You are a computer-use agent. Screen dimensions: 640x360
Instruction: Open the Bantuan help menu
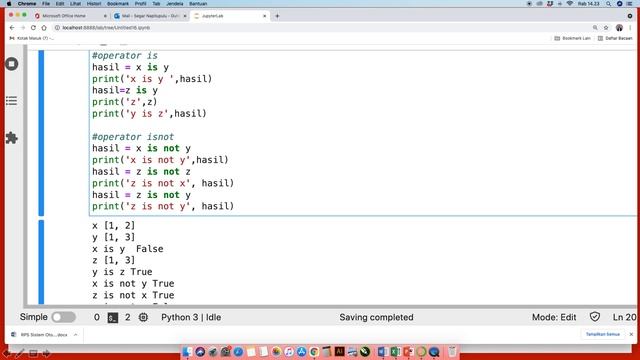[x=198, y=4]
